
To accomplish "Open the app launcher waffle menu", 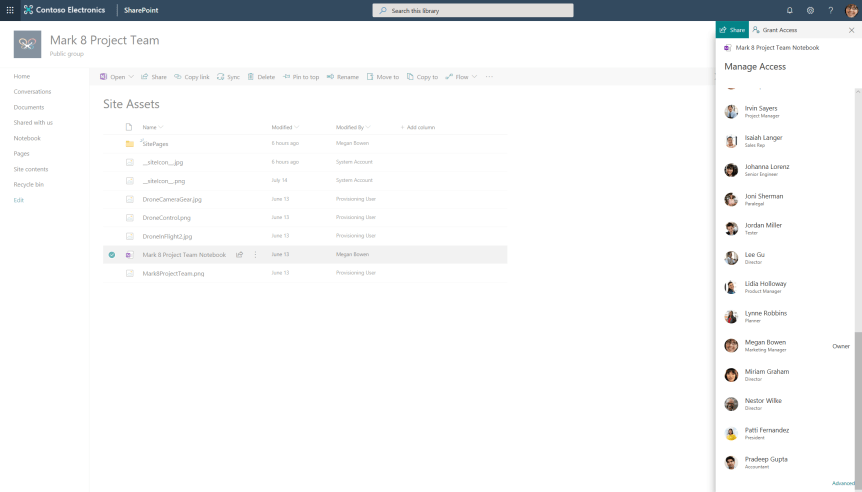I will 10,10.
